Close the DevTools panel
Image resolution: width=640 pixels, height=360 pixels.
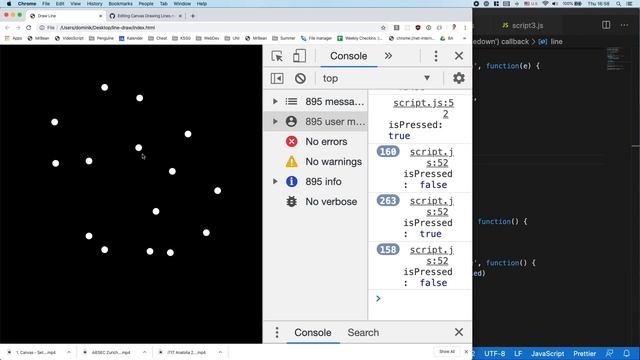pyautogui.click(x=459, y=56)
